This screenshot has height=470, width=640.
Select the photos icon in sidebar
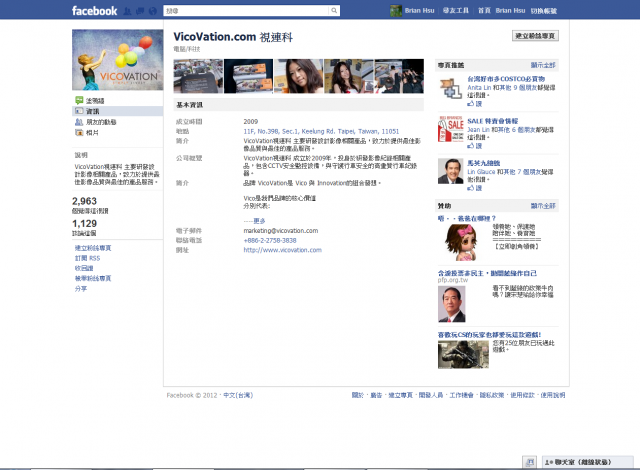(79, 132)
